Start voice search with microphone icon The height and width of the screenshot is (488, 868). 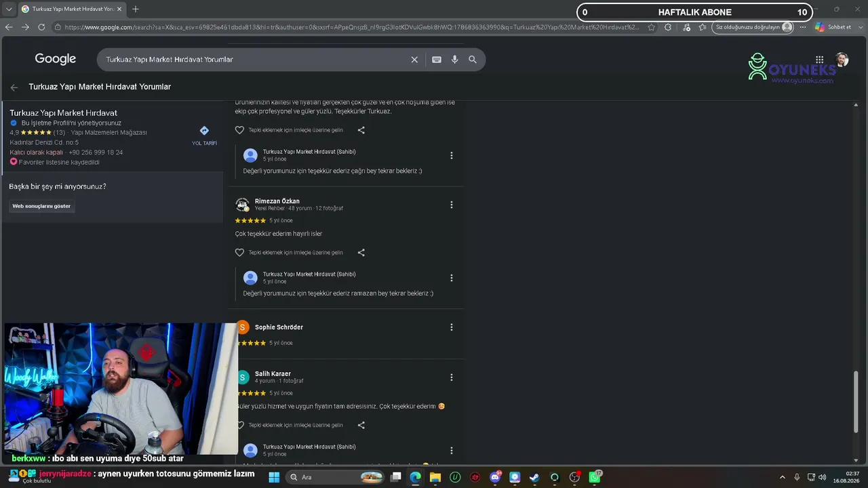coord(454,60)
